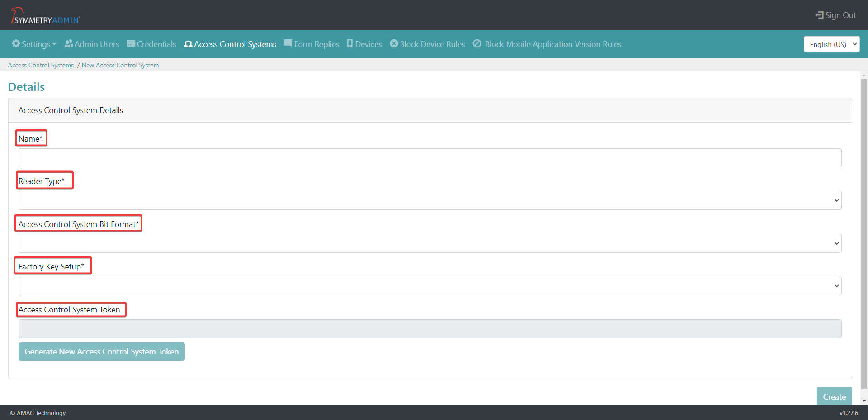
Task: Click the Sign Out arrow icon
Action: pos(819,15)
